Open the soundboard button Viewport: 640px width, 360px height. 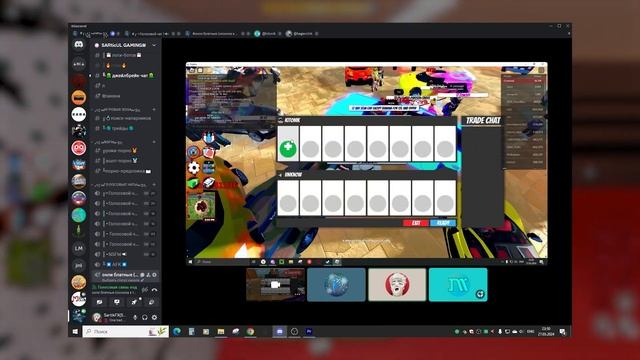coord(151,302)
